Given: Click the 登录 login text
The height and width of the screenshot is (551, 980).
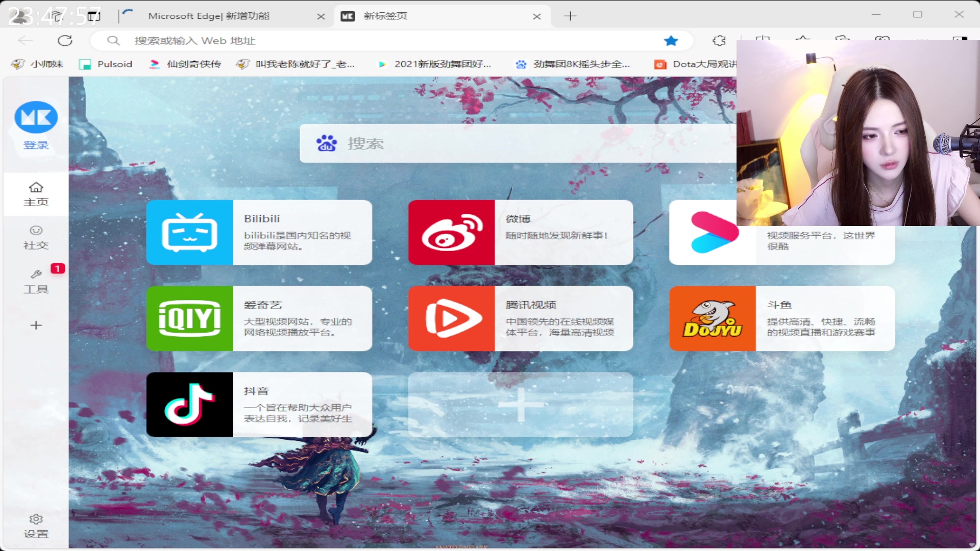Looking at the screenshot, I should coord(36,145).
